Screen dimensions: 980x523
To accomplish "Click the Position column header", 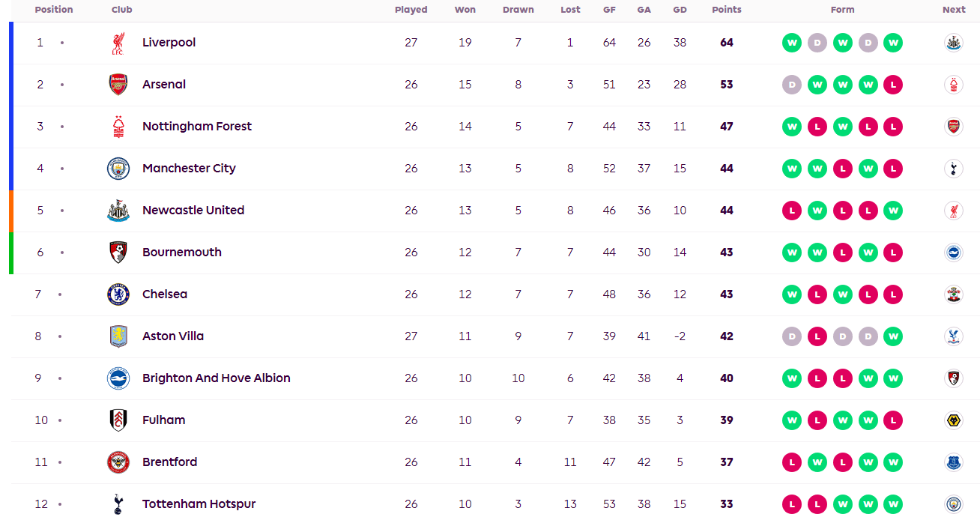I will click(54, 10).
